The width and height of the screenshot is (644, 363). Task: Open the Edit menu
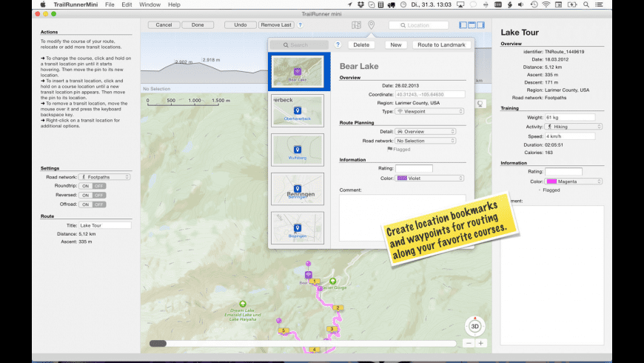tap(127, 4)
